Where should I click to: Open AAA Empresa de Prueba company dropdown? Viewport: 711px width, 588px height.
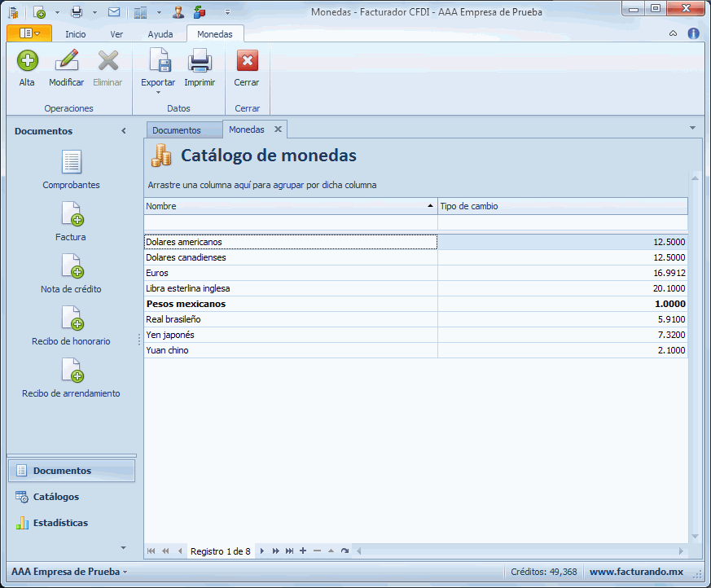pos(70,572)
